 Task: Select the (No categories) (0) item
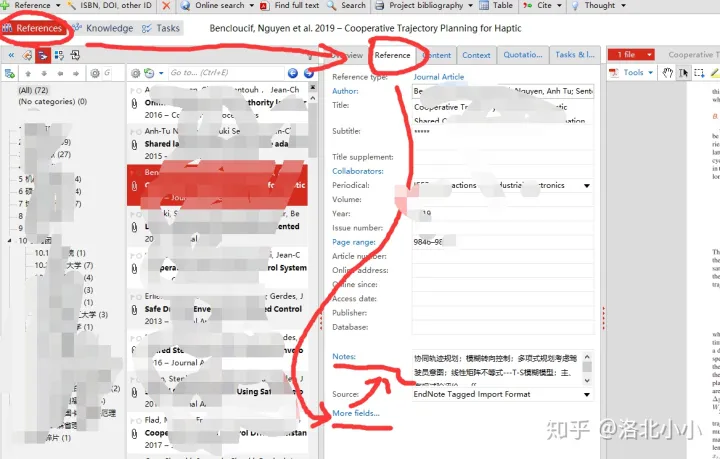click(52, 101)
